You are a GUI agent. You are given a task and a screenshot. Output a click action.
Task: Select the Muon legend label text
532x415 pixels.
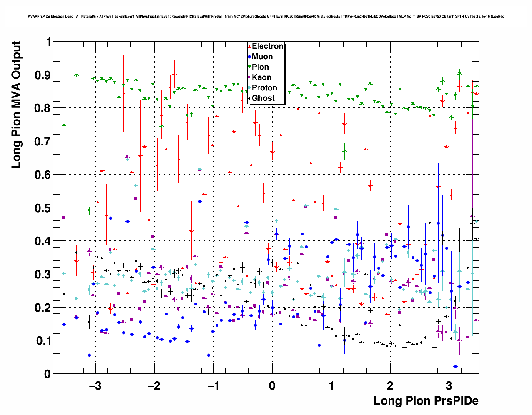point(262,57)
